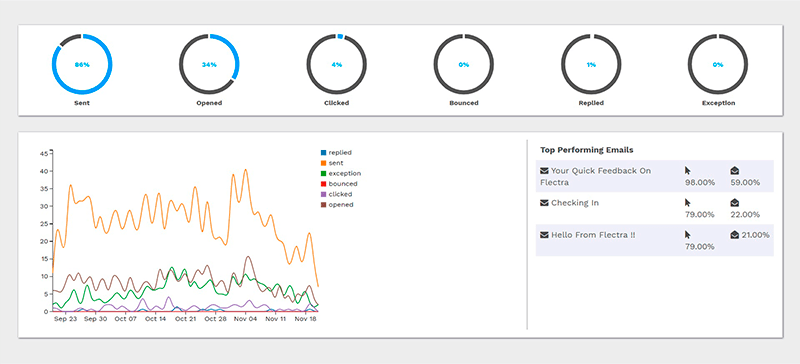Click the envelope icon beside Your Quick Feedback
Screen dimensions: 800x364
coord(544,171)
